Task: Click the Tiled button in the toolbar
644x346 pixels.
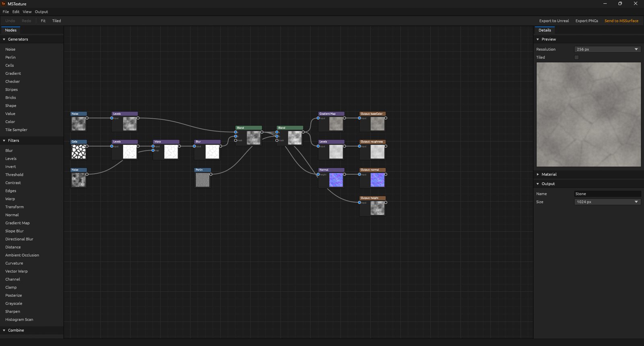Action: [56, 21]
